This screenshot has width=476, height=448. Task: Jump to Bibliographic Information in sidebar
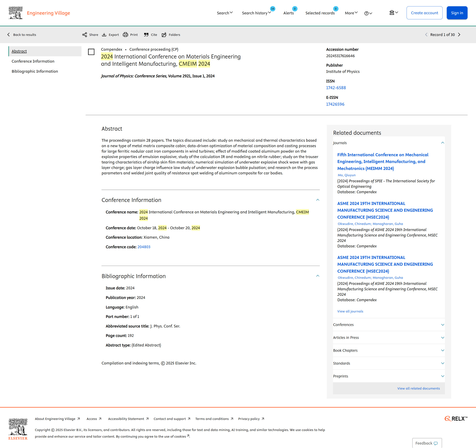tap(35, 71)
